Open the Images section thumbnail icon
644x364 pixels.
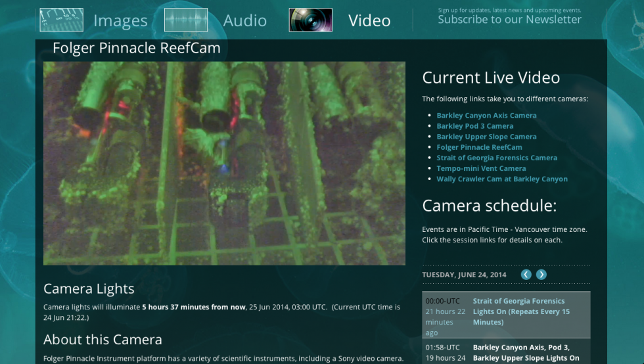(62, 20)
